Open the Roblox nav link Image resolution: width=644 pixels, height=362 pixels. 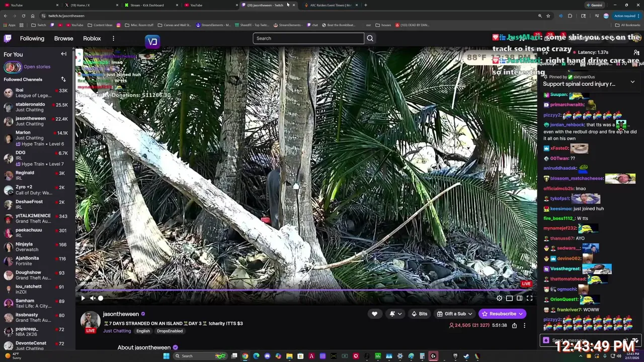[92, 38]
